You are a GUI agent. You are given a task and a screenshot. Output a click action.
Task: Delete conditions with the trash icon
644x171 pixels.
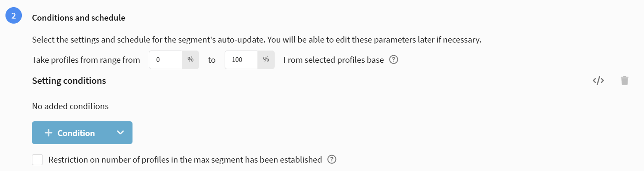tap(625, 80)
